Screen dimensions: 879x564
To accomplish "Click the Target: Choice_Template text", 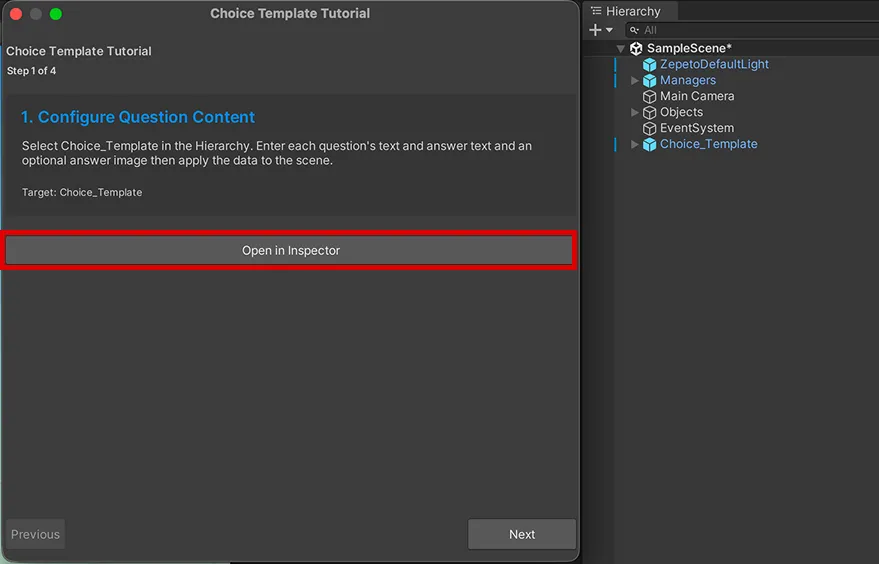I will (82, 192).
